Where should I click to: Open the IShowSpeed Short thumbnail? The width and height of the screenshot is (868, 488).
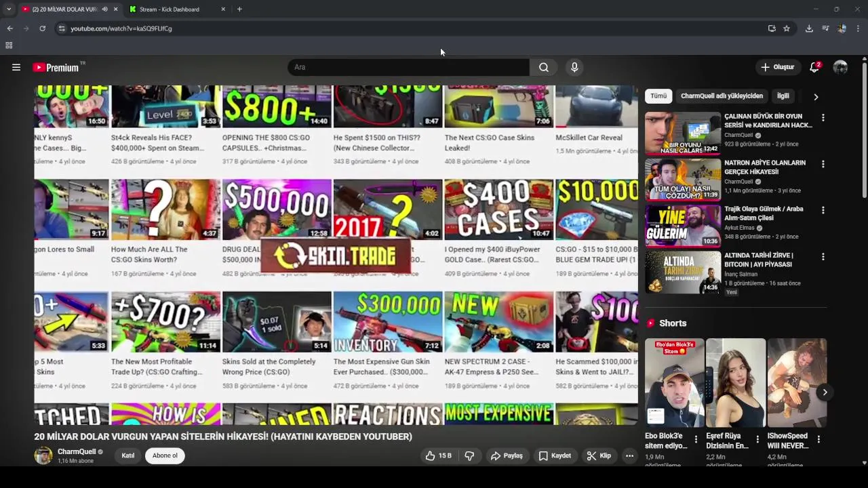(x=797, y=383)
